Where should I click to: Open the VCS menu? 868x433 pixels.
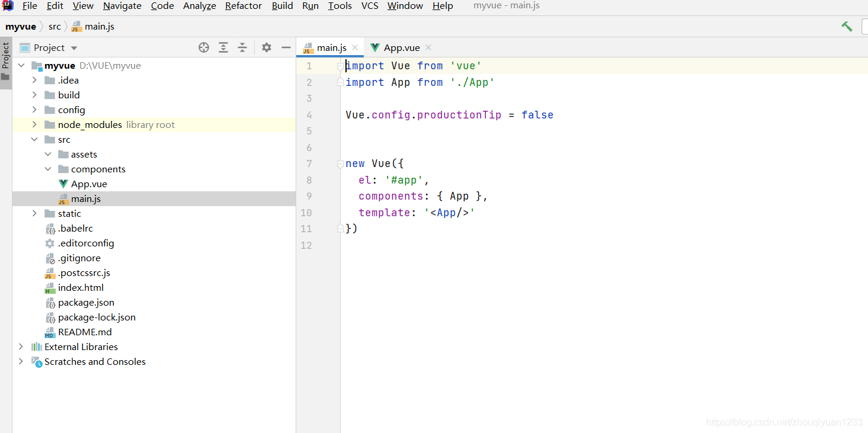click(370, 6)
